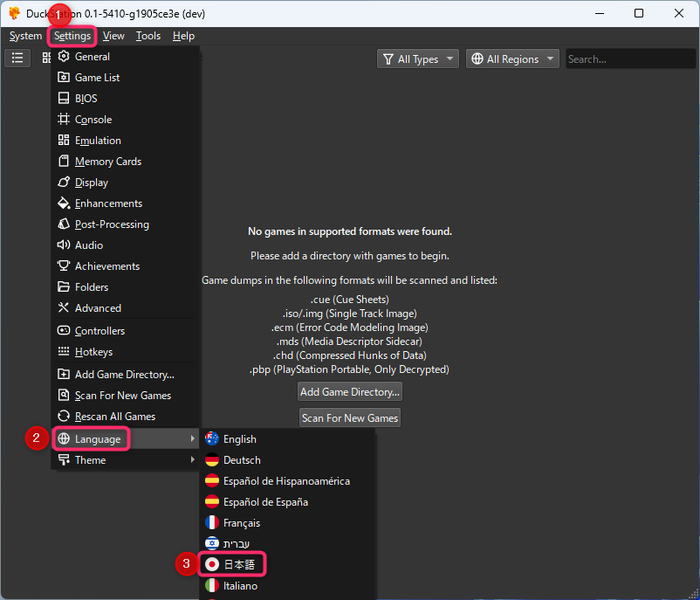Viewport: 700px width, 600px height.
Task: Click the Emulation grid icon
Action: point(64,141)
